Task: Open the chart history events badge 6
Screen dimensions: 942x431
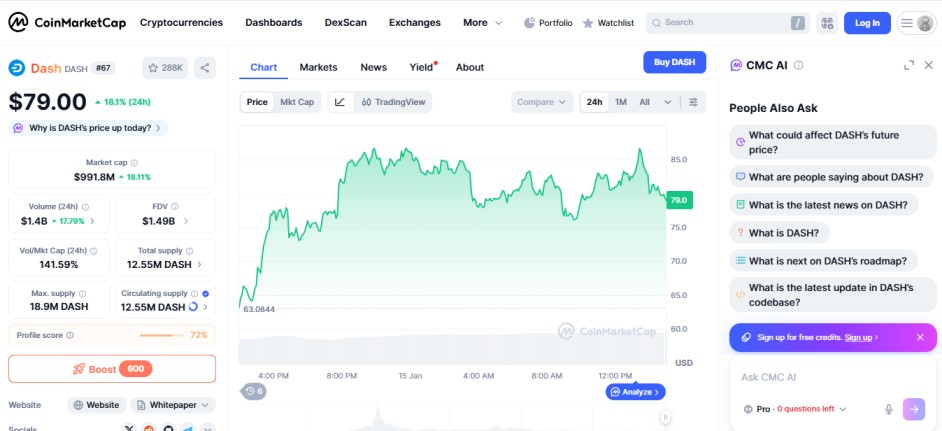Action: pos(254,391)
